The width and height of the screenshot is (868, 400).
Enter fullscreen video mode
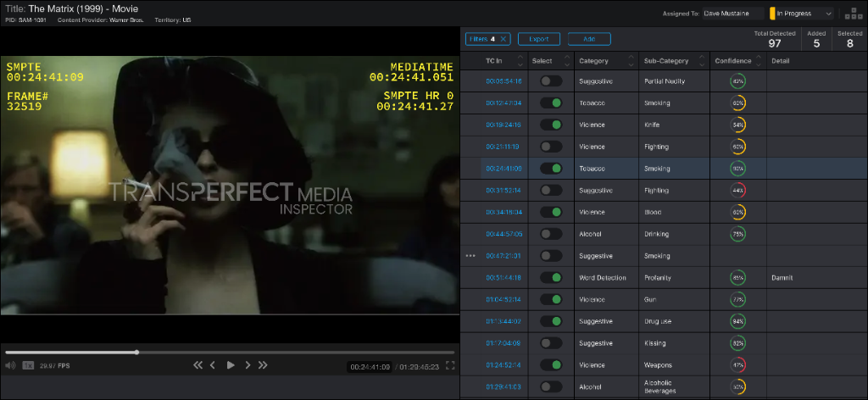tap(451, 365)
